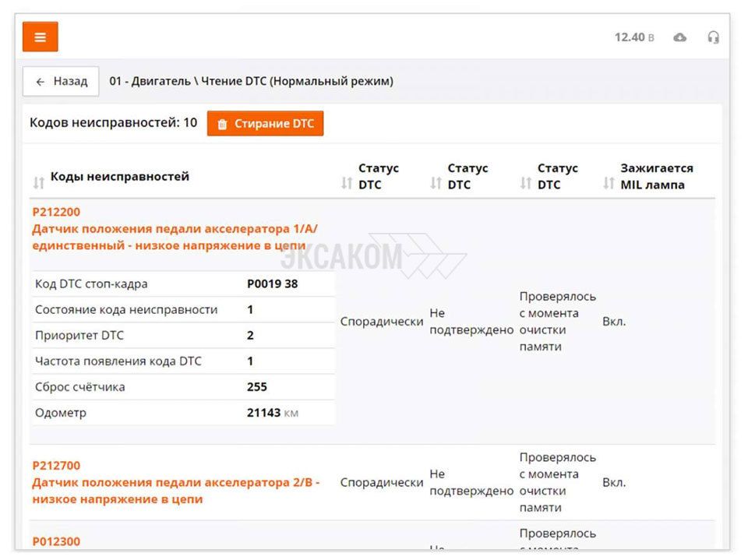Image resolution: width=748 pixels, height=560 pixels.
Task: Click the sort arrows beside Коды неисправностей
Action: [x=39, y=183]
